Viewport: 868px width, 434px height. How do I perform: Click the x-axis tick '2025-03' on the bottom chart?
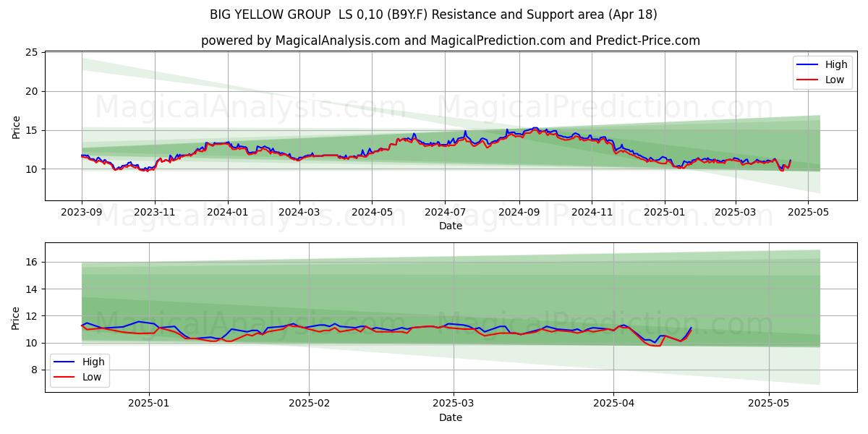[x=454, y=403]
